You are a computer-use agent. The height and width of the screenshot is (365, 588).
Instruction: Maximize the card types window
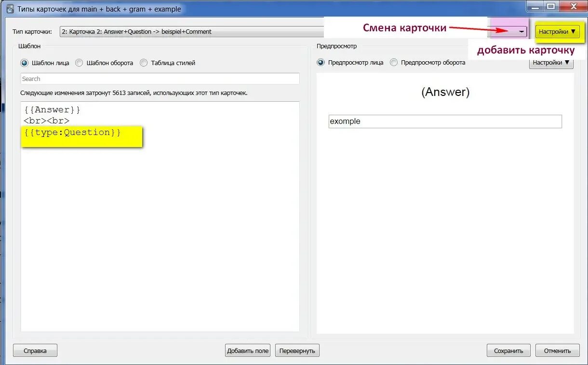coord(550,6)
